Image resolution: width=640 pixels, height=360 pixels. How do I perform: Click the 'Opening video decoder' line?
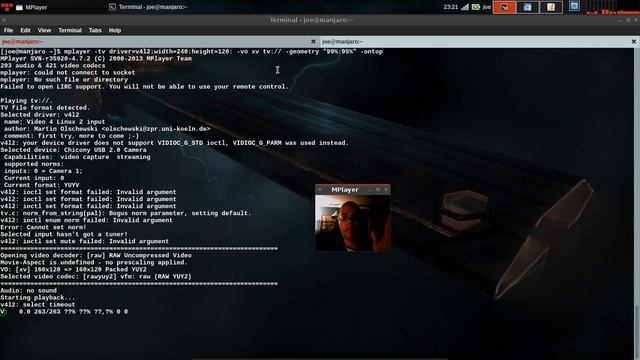tap(96, 256)
